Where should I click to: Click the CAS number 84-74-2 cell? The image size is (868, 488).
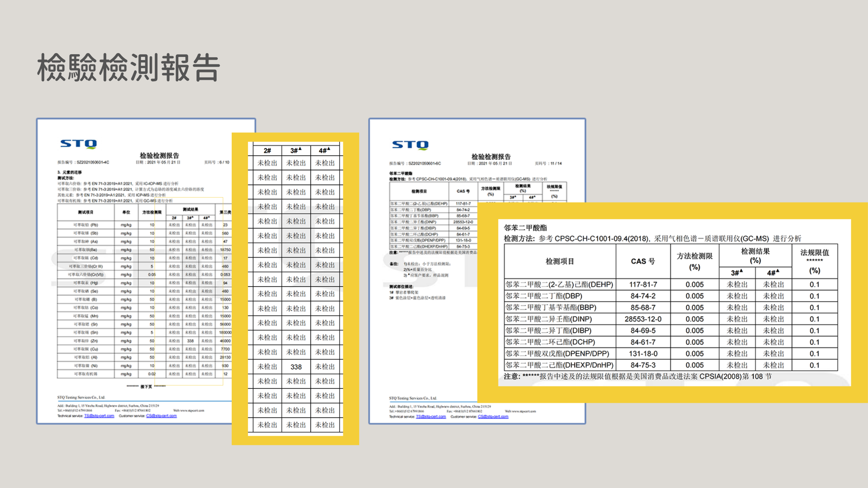[x=643, y=296]
